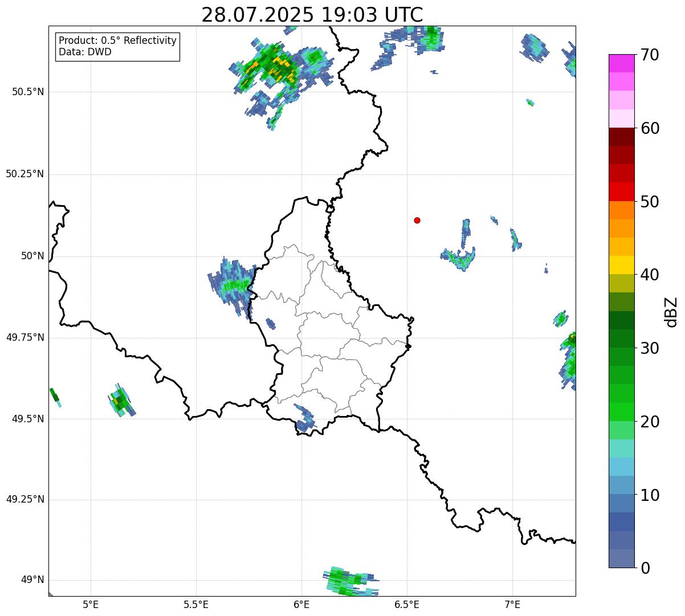Click the colorbar tick label 10
Viewport: 685px width, 616px height.
point(650,495)
